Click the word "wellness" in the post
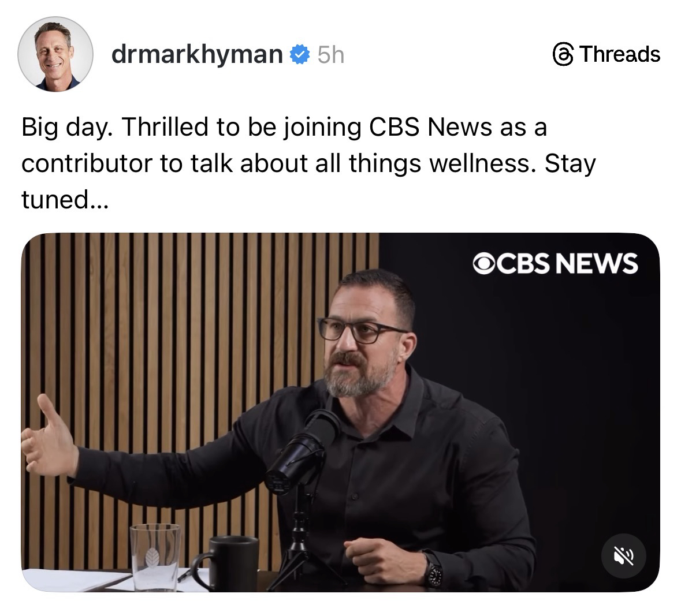Viewport: 681px width, 616px height. [x=480, y=163]
